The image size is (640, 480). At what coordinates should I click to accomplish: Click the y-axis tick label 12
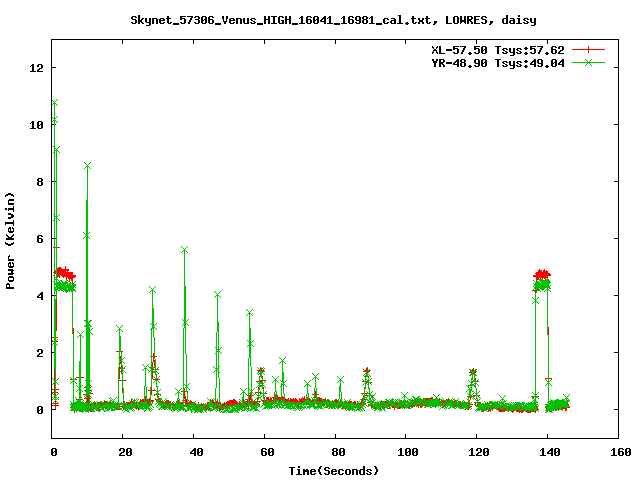[37, 68]
